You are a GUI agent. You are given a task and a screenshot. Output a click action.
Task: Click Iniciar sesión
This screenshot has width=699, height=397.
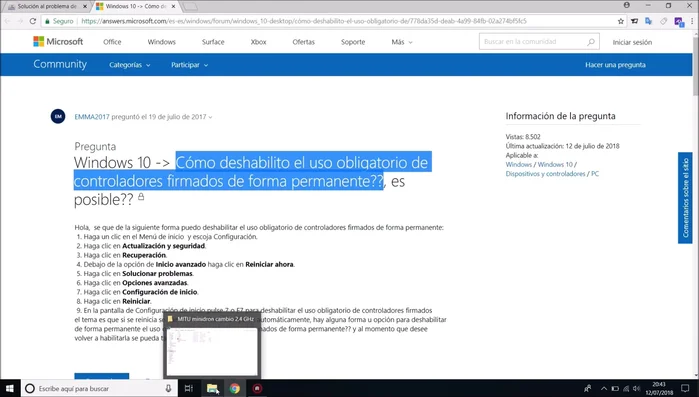click(632, 42)
